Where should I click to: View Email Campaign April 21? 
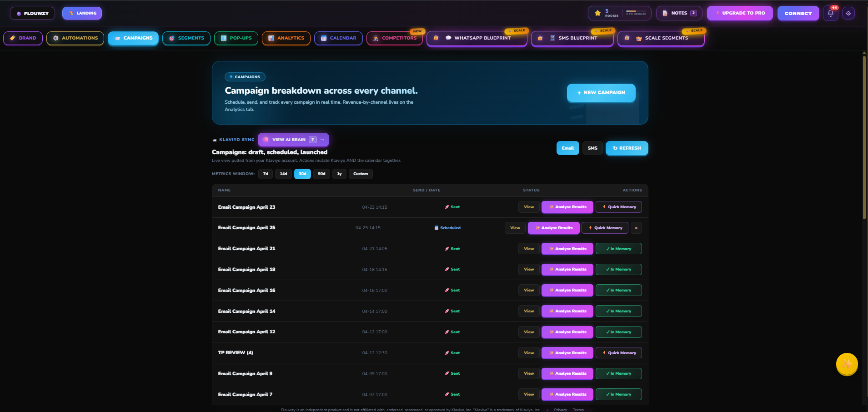[x=529, y=249]
